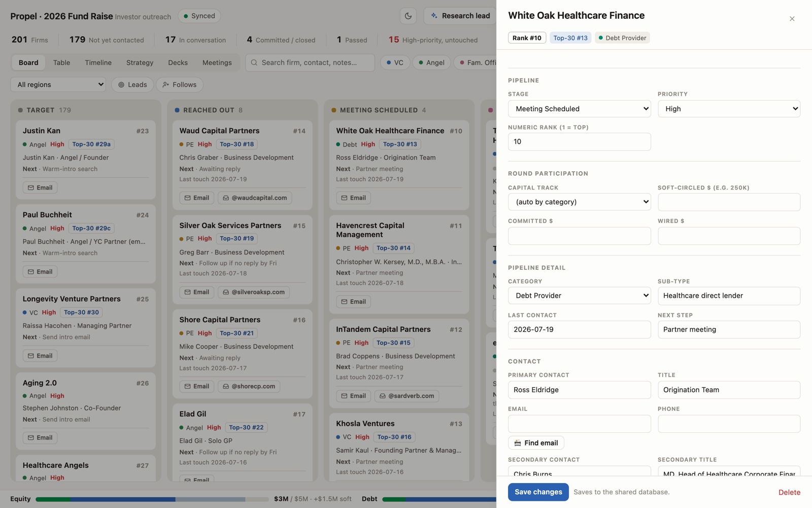
Task: Click the Debt progress bar
Action: pyautogui.click(x=439, y=499)
